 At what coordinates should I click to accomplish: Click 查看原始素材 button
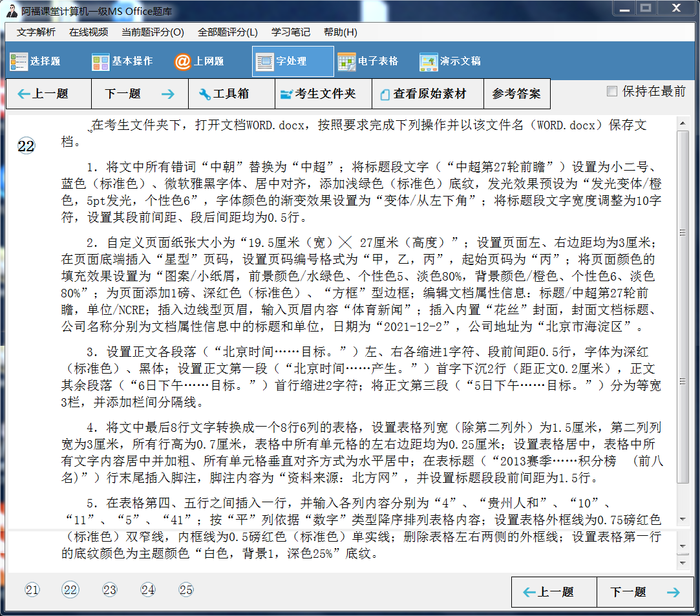(x=427, y=94)
